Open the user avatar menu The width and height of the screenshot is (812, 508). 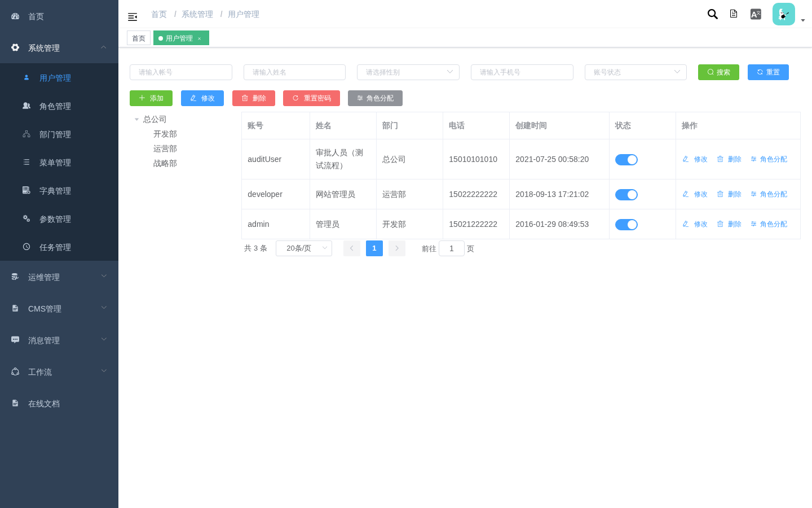(x=784, y=14)
